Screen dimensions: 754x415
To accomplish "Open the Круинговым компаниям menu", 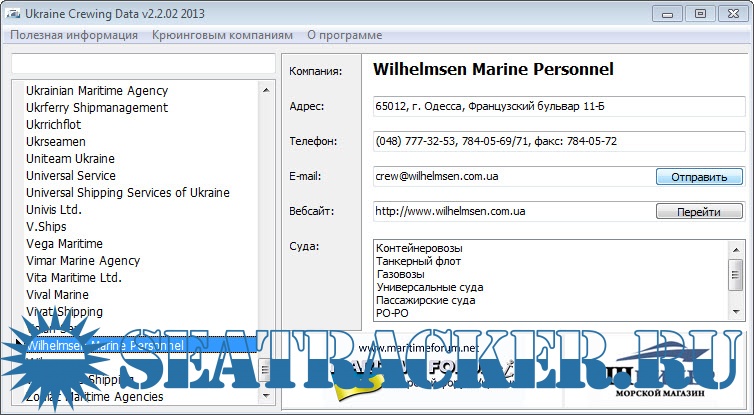I will [x=222, y=35].
